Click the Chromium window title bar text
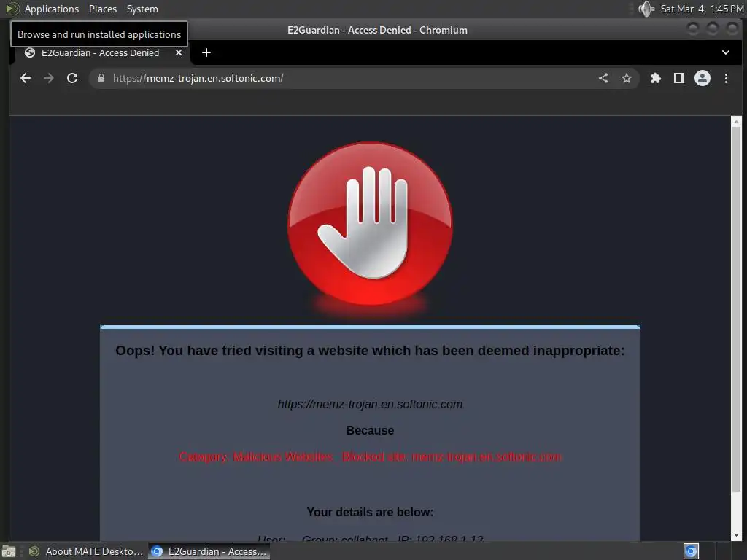Viewport: 747px width, 560px height. coord(377,30)
